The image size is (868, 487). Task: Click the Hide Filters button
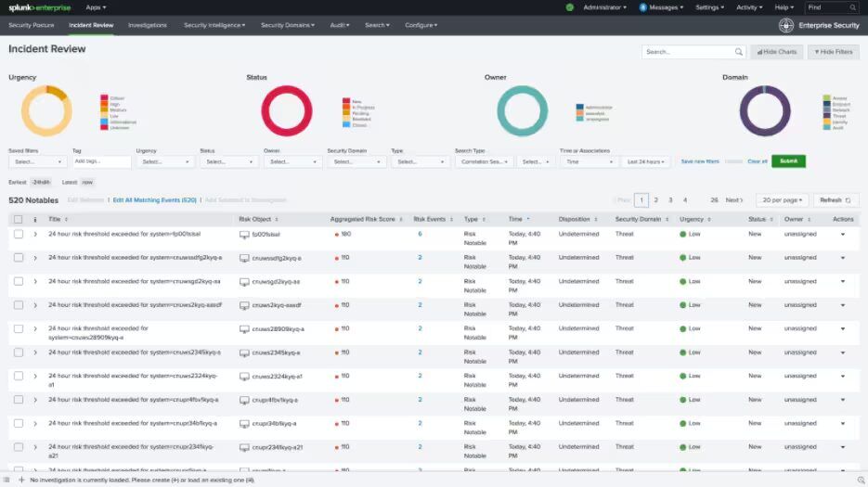pos(833,52)
